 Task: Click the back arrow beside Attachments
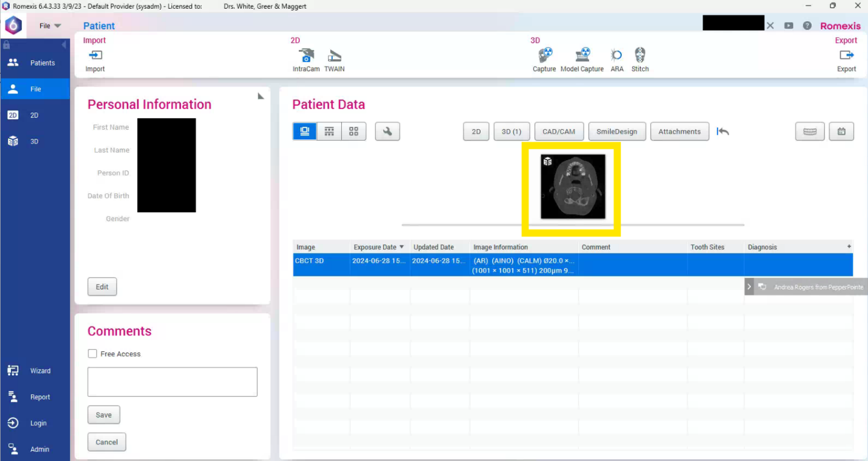click(x=723, y=131)
